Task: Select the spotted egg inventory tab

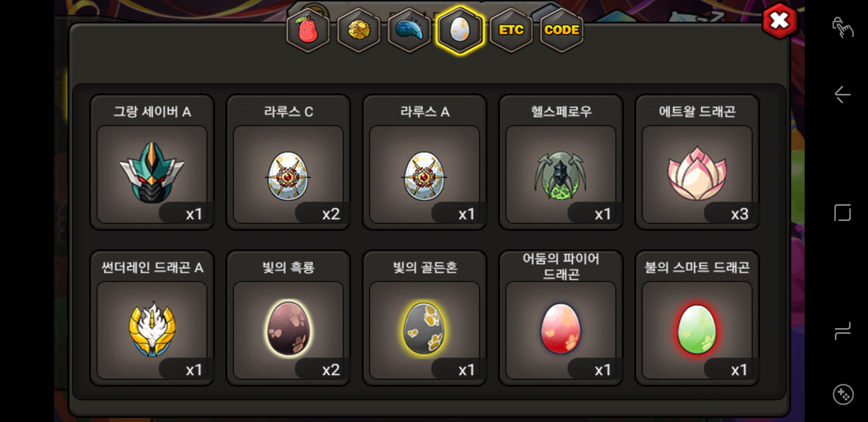Action: click(x=460, y=30)
